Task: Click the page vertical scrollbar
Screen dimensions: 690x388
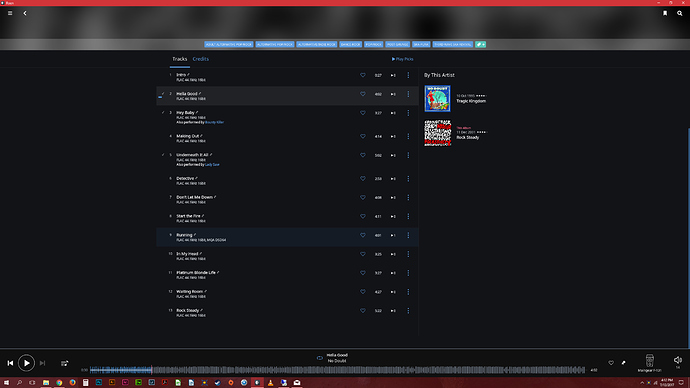Action: pos(688,238)
